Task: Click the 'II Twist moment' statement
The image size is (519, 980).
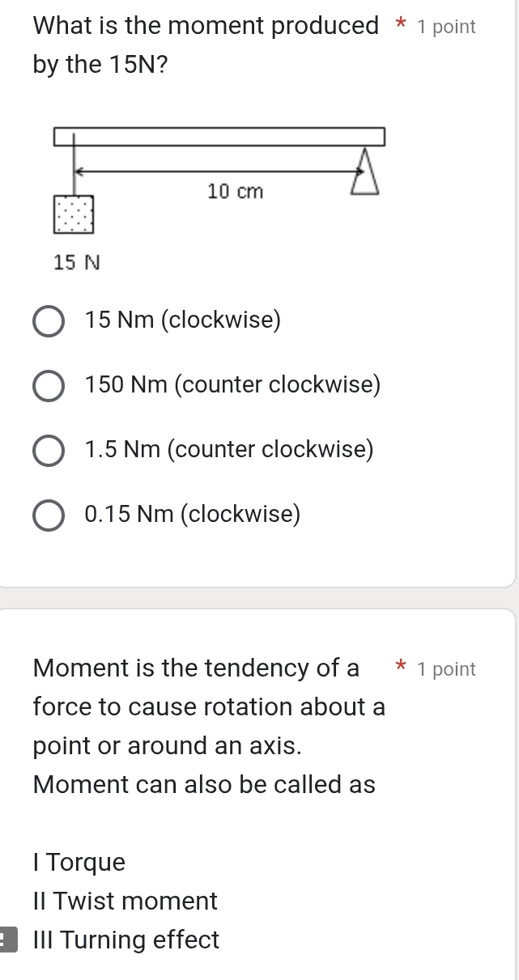Action: pos(125,902)
